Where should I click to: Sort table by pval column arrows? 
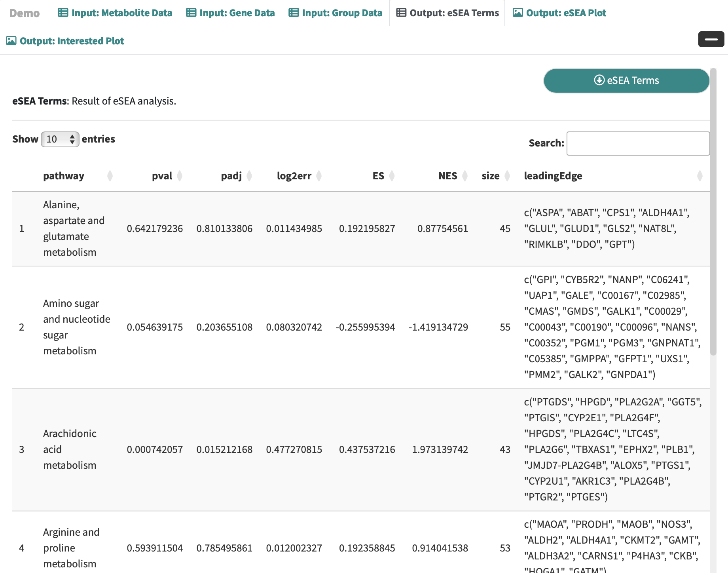click(180, 176)
